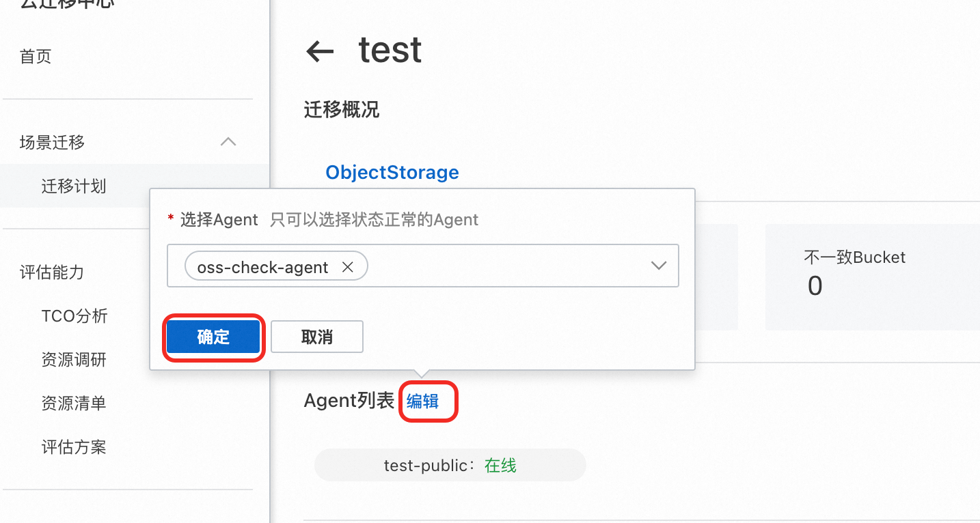Open 首页 in the sidebar
The image size is (980, 523).
tap(36, 56)
